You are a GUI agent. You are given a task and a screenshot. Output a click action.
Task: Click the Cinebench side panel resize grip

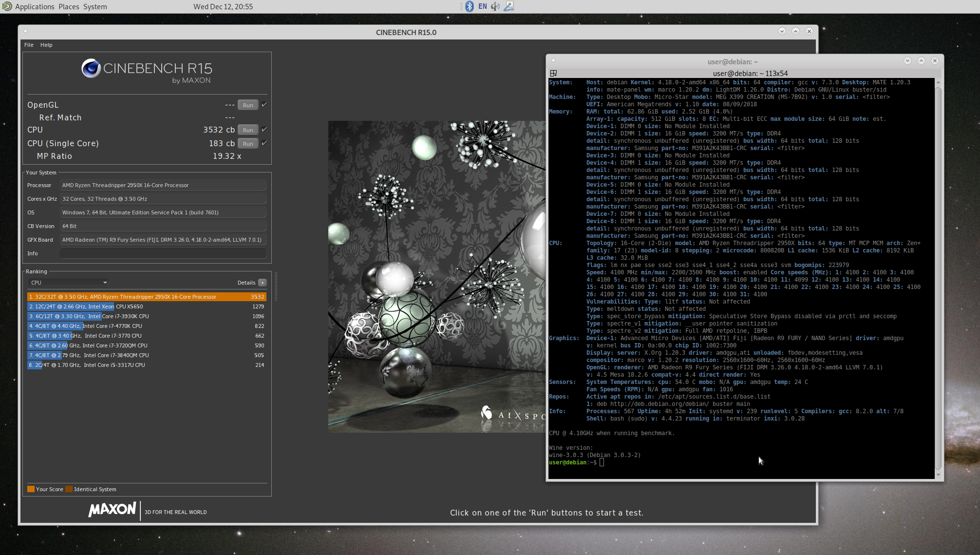(x=276, y=287)
